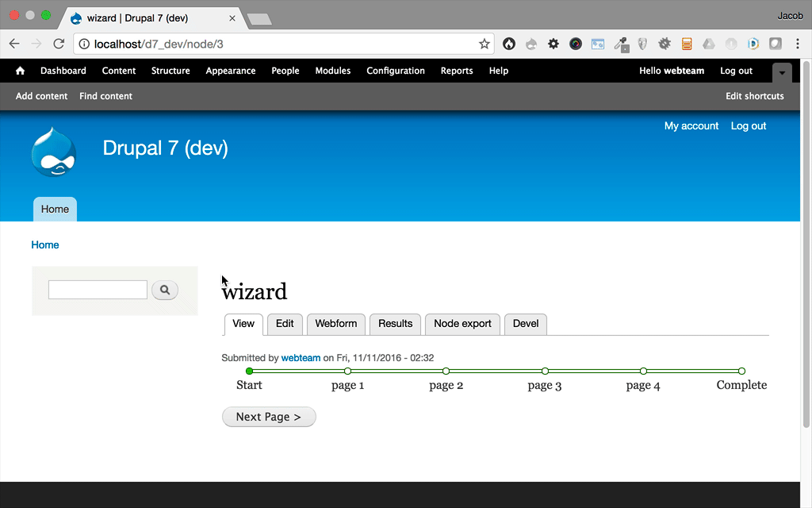The height and width of the screenshot is (508, 812).
Task: Click the browser back arrow
Action: click(14, 44)
